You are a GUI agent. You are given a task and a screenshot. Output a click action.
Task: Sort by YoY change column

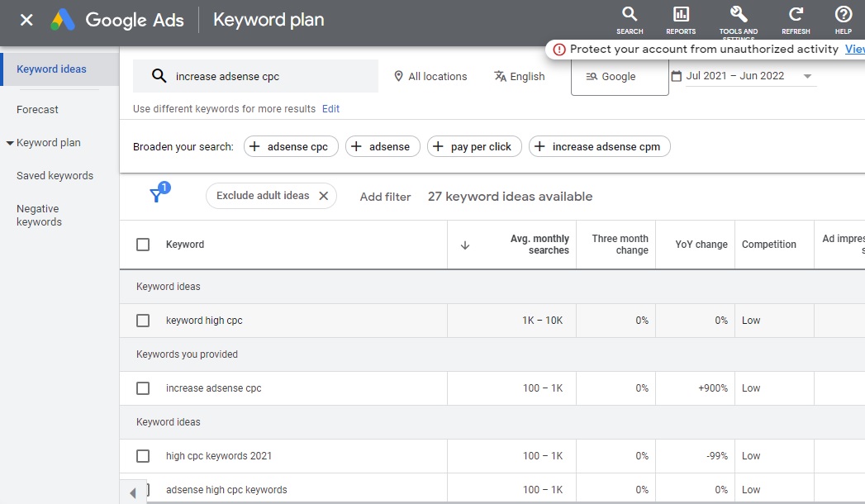click(x=701, y=245)
